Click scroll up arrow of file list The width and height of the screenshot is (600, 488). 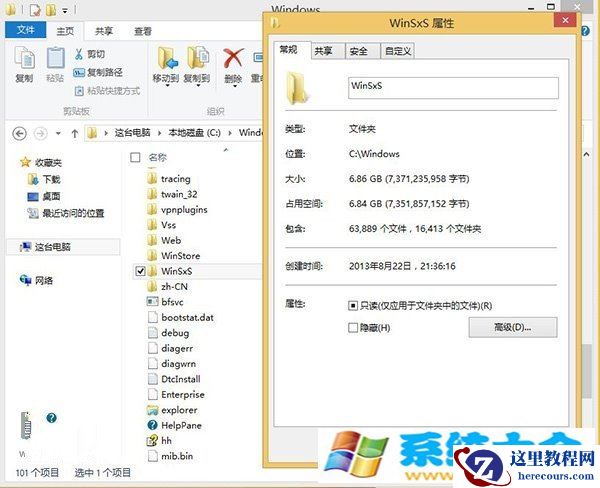(587, 154)
